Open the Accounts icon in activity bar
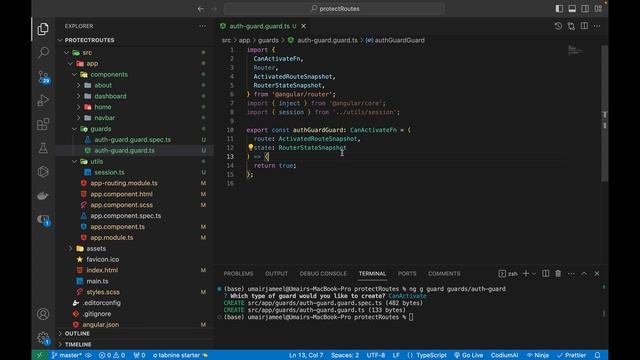Viewport: 640px width, 360px height. pyautogui.click(x=43, y=314)
